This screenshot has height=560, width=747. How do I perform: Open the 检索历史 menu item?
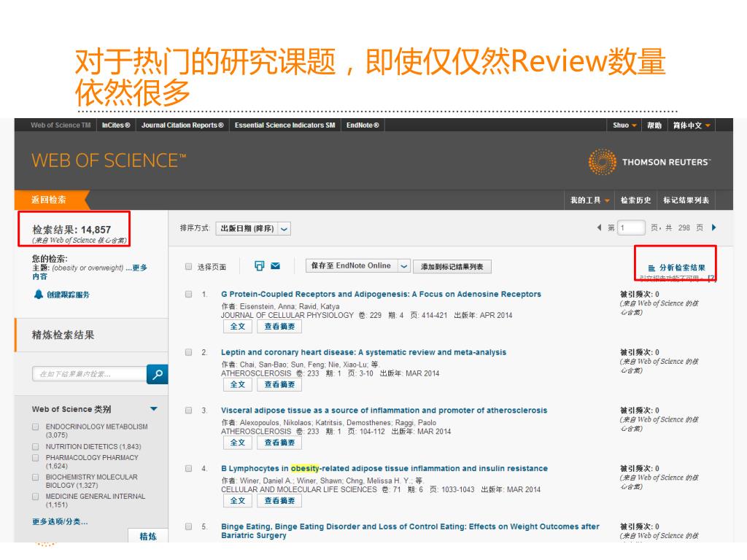(635, 200)
